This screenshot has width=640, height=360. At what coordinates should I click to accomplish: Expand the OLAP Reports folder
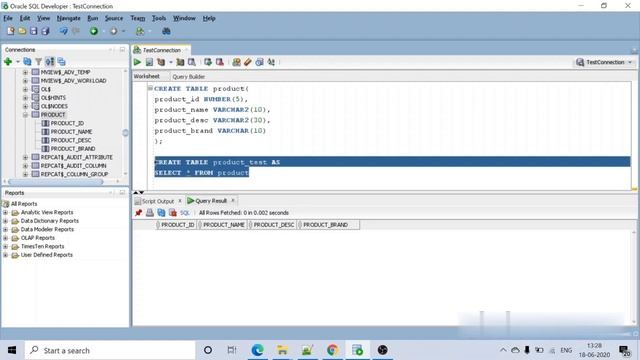click(x=5, y=238)
